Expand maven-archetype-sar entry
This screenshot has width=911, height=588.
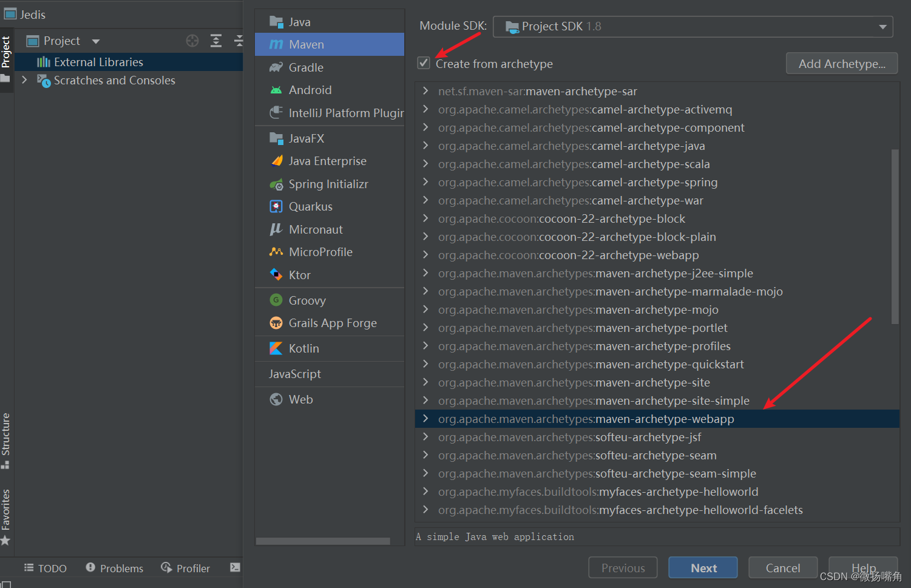click(425, 91)
